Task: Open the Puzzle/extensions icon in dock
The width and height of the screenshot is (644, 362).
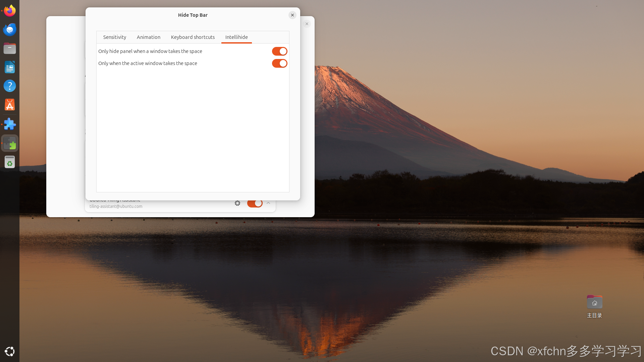Action: pos(10,124)
